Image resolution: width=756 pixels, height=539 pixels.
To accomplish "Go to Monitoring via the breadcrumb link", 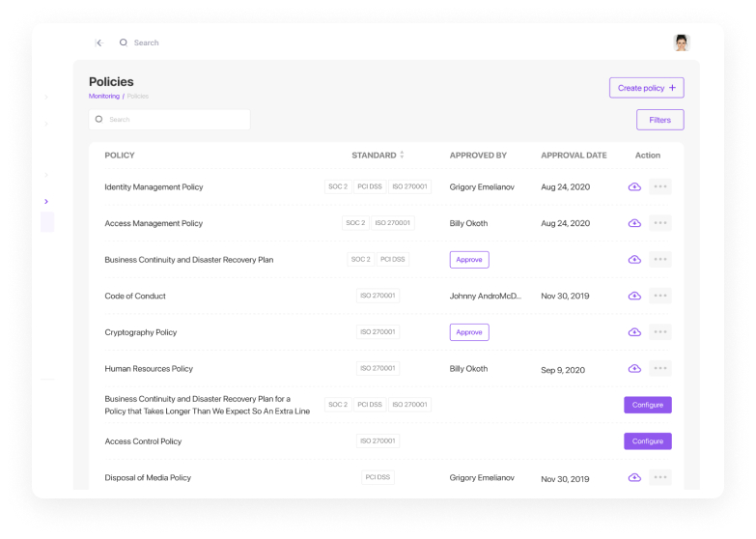I will pyautogui.click(x=104, y=97).
